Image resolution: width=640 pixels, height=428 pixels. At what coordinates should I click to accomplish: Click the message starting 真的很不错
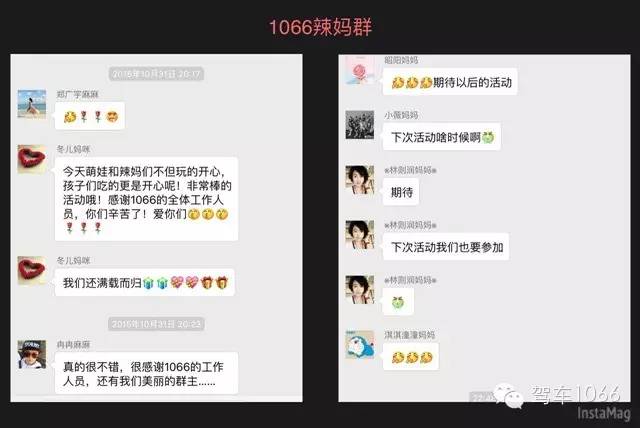tap(146, 373)
